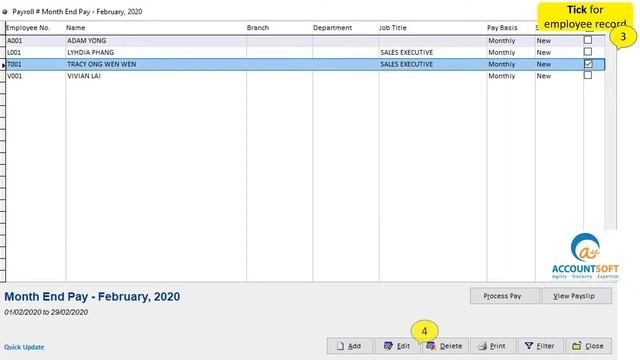The width and height of the screenshot is (640, 360).
Task: Click the Edit button
Action: click(x=397, y=346)
